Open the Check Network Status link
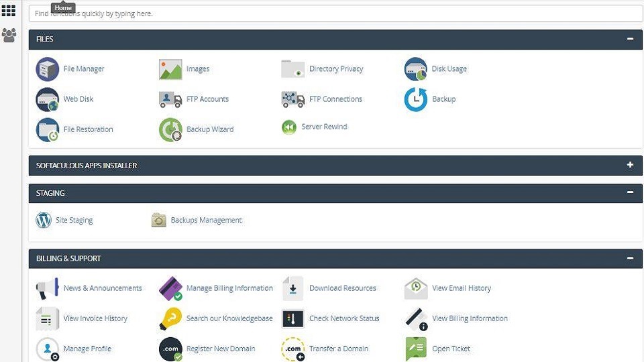Image resolution: width=644 pixels, height=362 pixels. (x=344, y=318)
